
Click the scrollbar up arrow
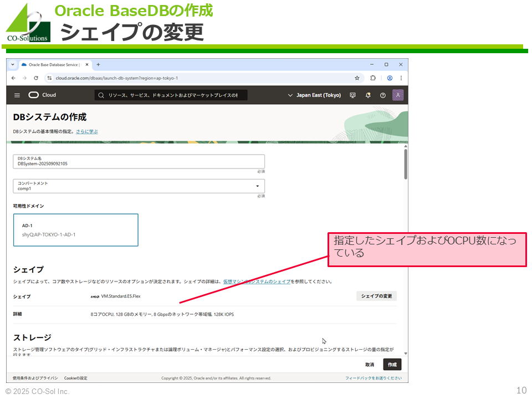click(406, 146)
